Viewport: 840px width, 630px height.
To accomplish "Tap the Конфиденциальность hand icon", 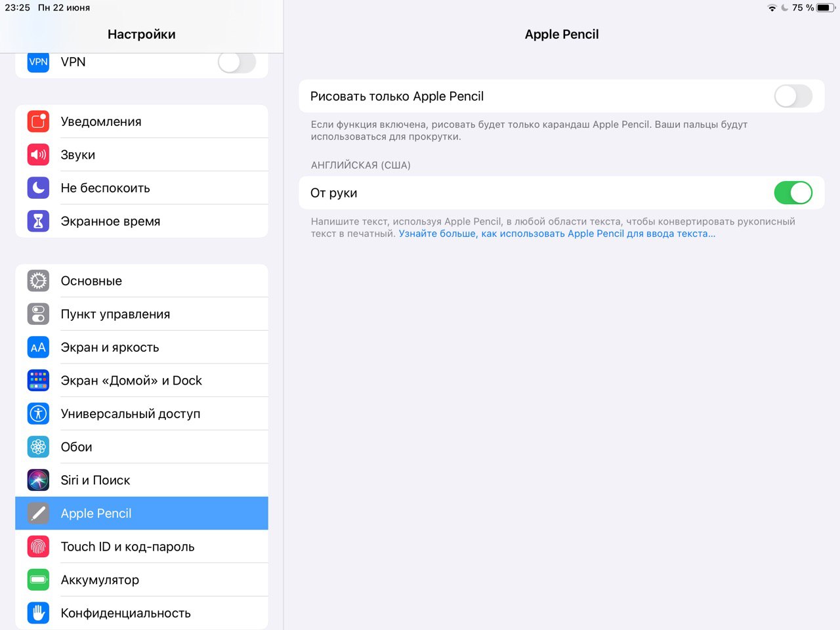I will pyautogui.click(x=38, y=613).
